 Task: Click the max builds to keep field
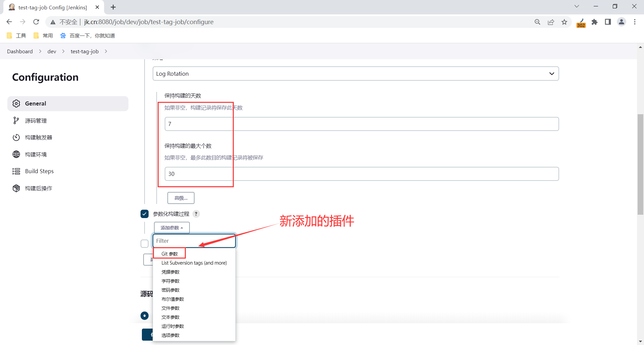tap(362, 174)
